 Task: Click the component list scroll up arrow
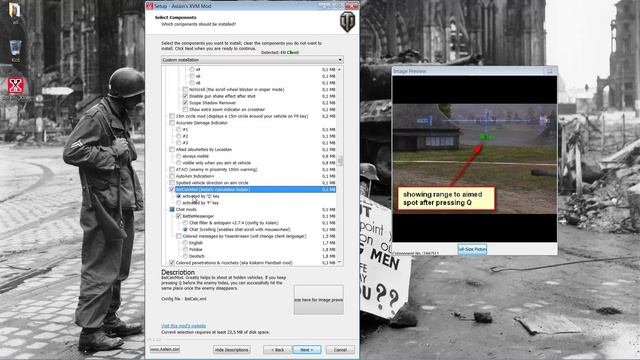(340, 70)
